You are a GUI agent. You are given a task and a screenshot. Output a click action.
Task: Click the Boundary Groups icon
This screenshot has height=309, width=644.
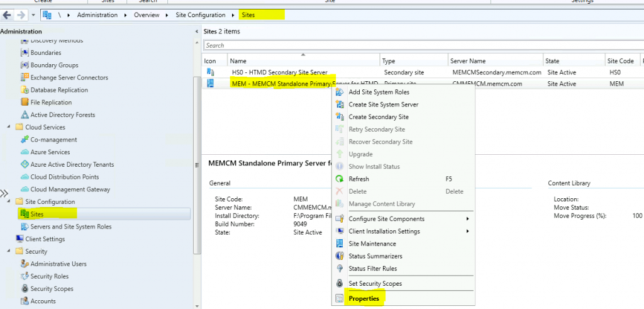click(25, 65)
